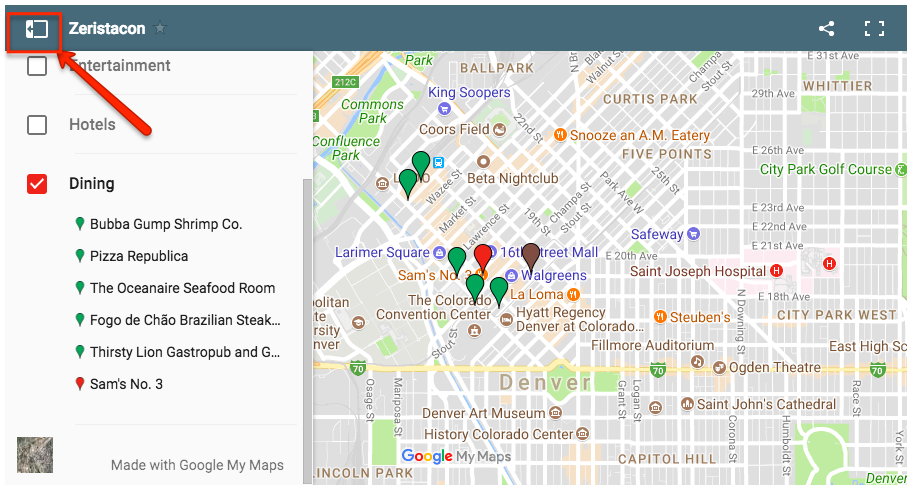Click the Hotels layer label
The width and height of the screenshot is (914, 493).
[x=92, y=125]
